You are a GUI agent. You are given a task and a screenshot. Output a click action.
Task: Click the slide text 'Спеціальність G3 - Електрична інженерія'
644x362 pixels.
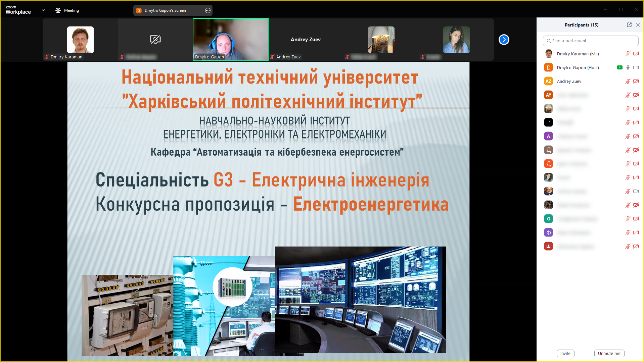pos(262,180)
